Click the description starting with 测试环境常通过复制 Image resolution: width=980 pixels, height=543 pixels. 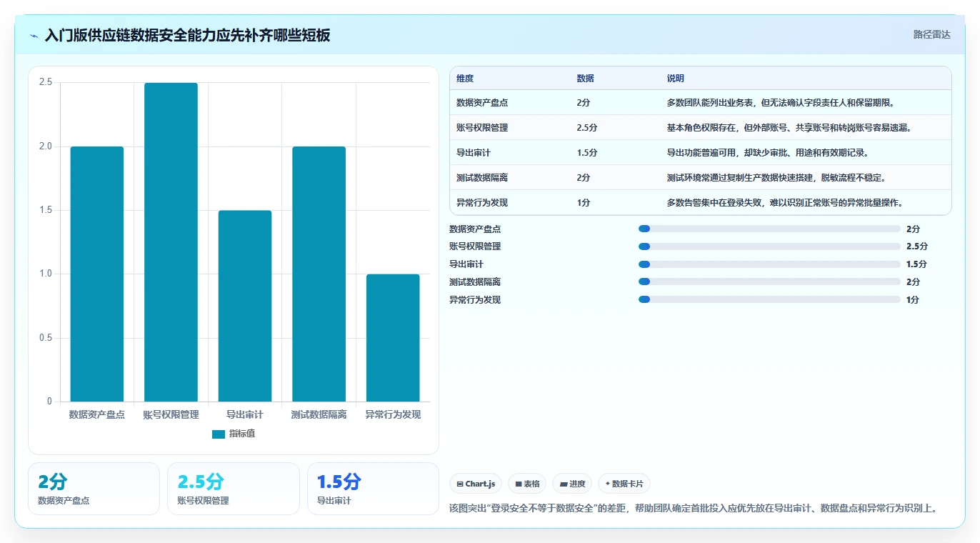click(x=776, y=178)
